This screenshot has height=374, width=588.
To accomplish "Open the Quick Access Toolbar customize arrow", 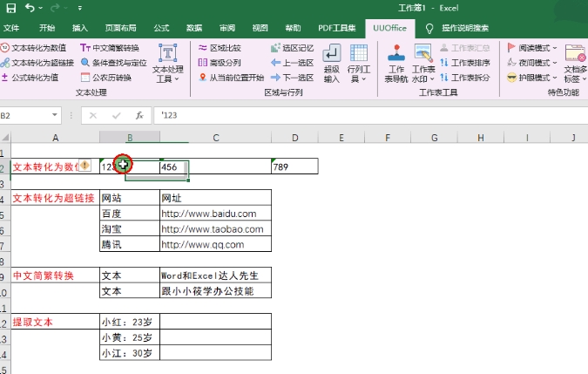I will (80, 8).
